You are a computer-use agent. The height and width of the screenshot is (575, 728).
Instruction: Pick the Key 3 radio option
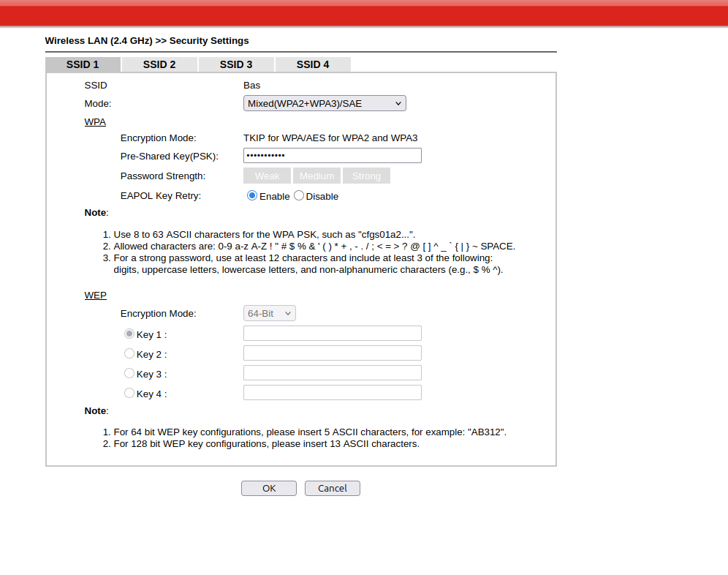129,373
